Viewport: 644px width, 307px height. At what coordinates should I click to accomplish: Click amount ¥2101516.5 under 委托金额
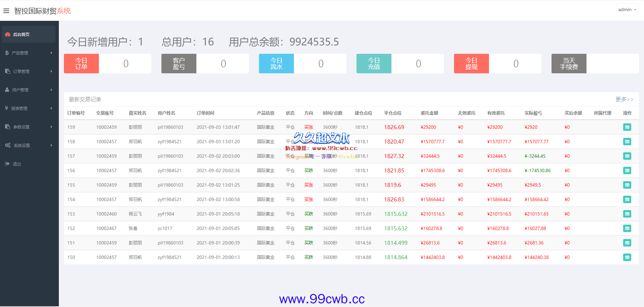[x=432, y=214]
